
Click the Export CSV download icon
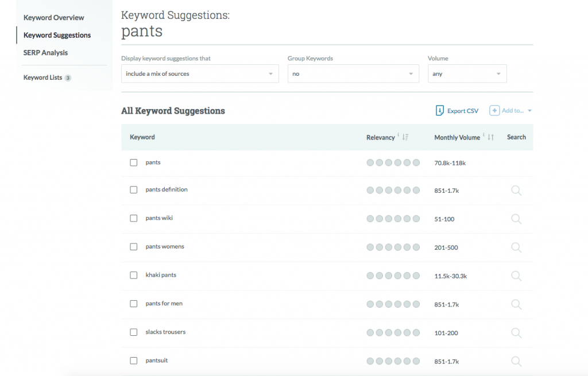[x=439, y=110]
